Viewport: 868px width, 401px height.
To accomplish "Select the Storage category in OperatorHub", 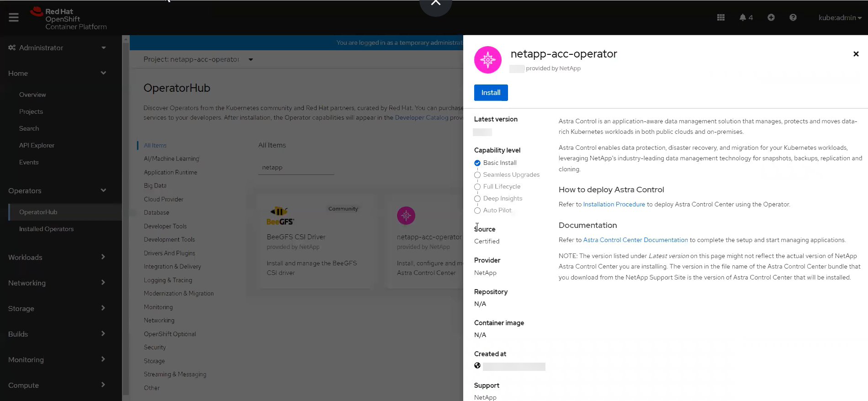I will coord(154,361).
